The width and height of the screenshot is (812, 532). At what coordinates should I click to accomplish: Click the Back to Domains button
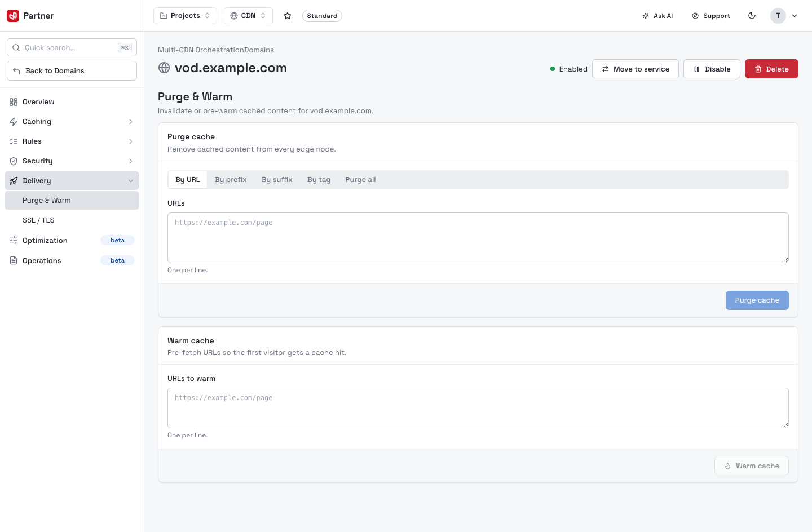[72, 71]
